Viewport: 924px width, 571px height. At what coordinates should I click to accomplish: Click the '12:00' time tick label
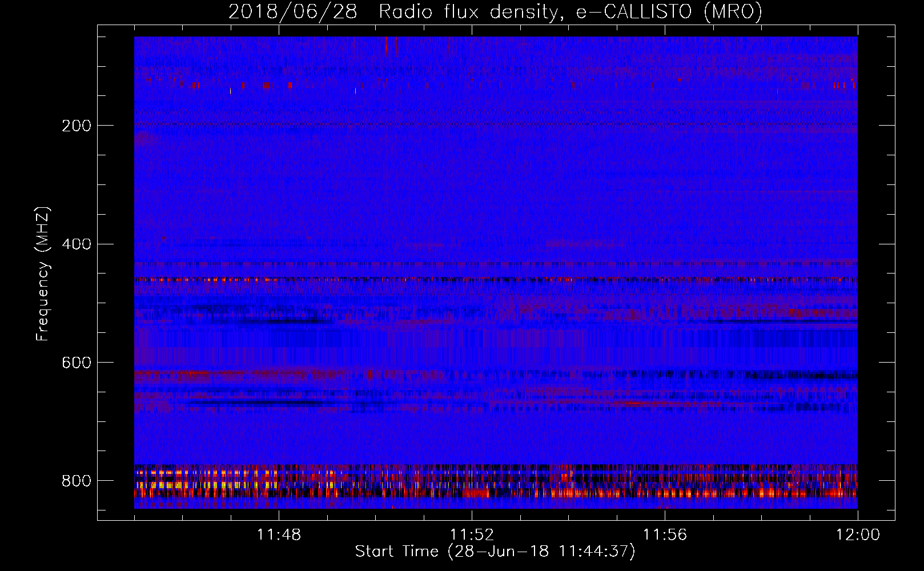click(858, 534)
